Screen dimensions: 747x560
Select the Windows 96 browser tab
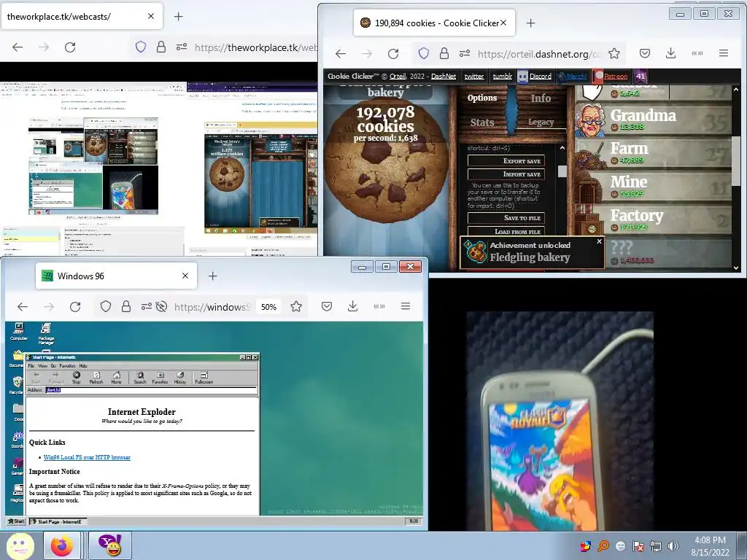[116, 276]
